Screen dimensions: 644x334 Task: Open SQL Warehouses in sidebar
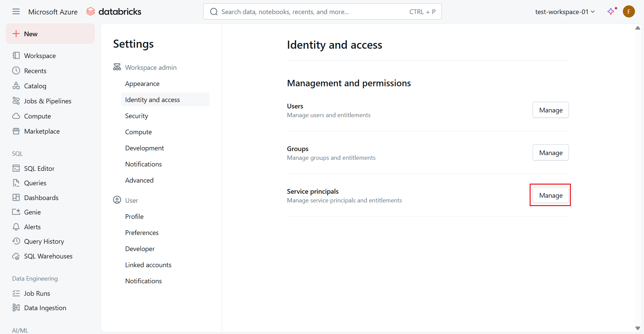(48, 256)
